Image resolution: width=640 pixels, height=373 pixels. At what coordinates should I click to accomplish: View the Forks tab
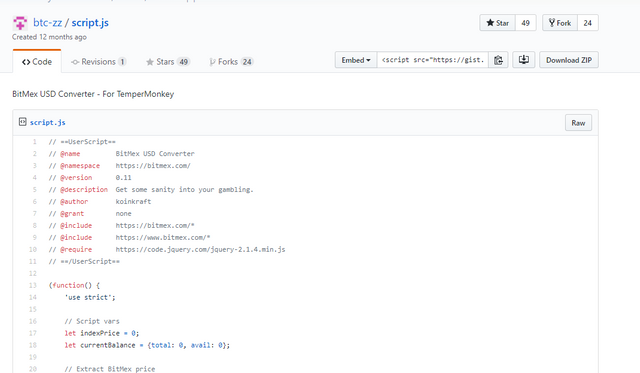[x=231, y=62]
